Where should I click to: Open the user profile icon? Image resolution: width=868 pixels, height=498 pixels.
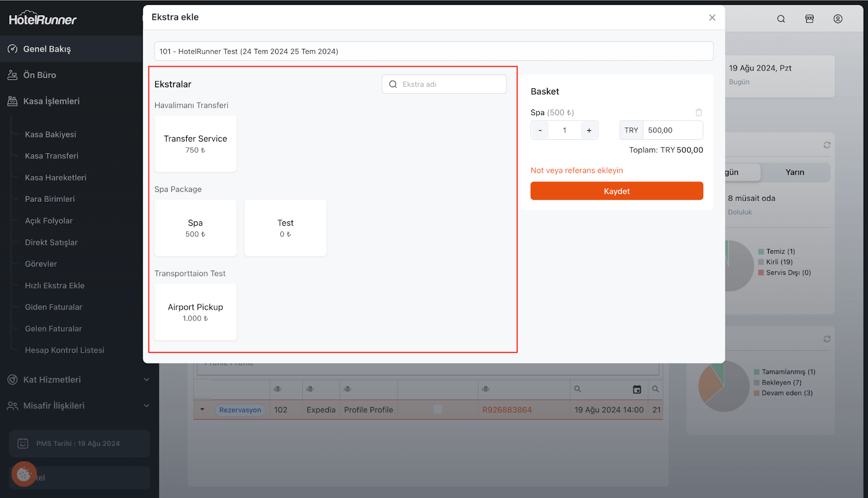[838, 19]
